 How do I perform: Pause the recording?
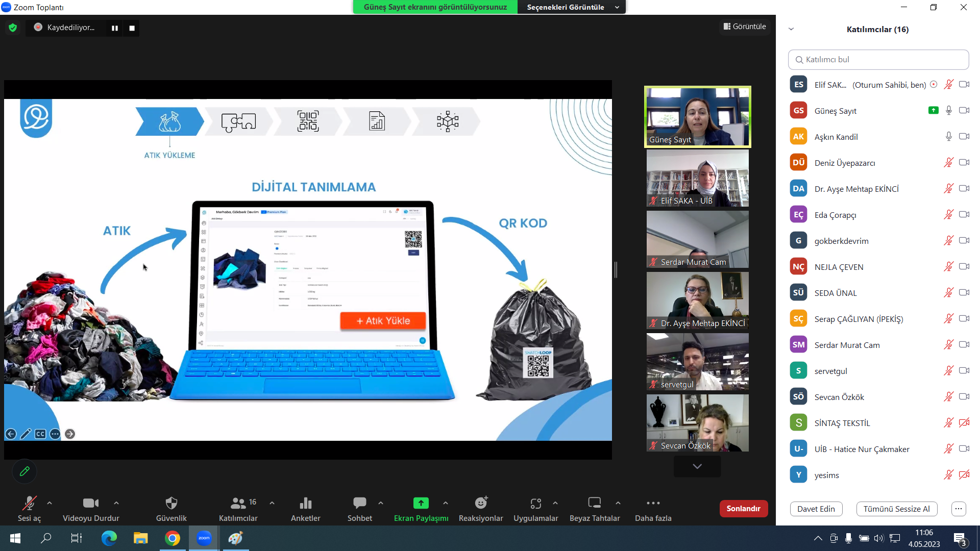coord(115,28)
